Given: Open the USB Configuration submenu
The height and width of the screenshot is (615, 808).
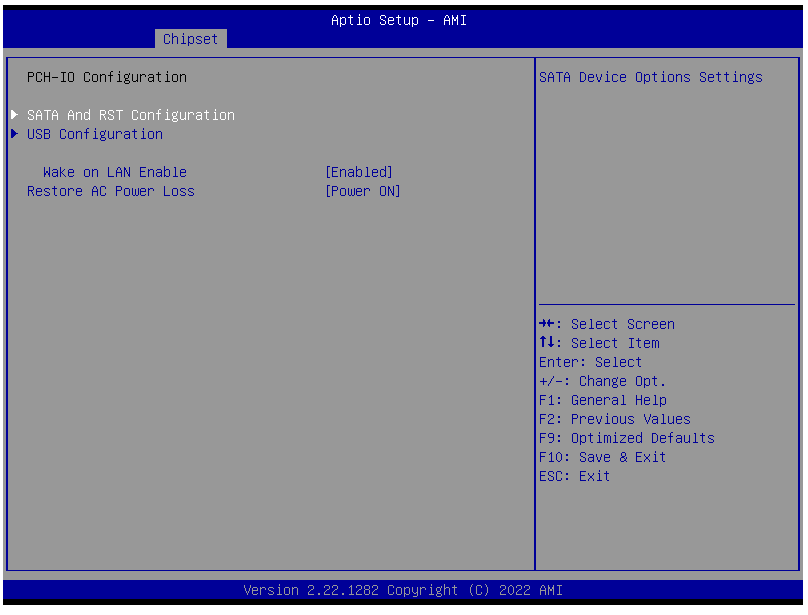Looking at the screenshot, I should 95,134.
